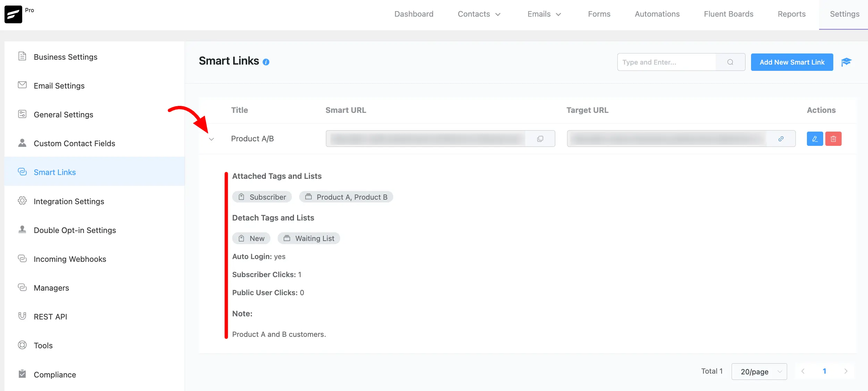Click the General Settings sliders icon
This screenshot has width=868, height=391.
[x=22, y=114]
